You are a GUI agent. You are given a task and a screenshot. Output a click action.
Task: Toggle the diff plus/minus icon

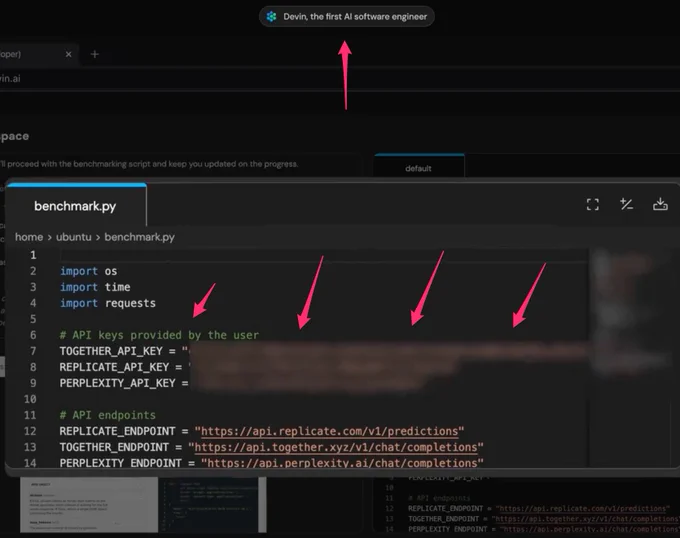pyautogui.click(x=626, y=204)
